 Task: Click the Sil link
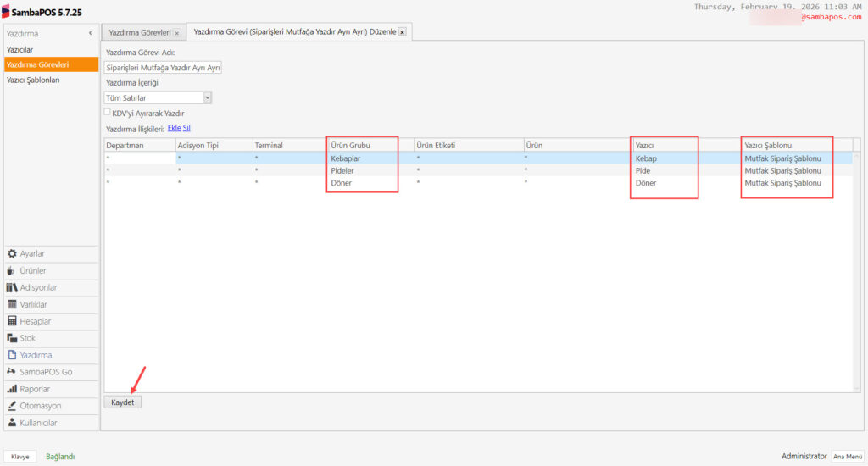(186, 128)
